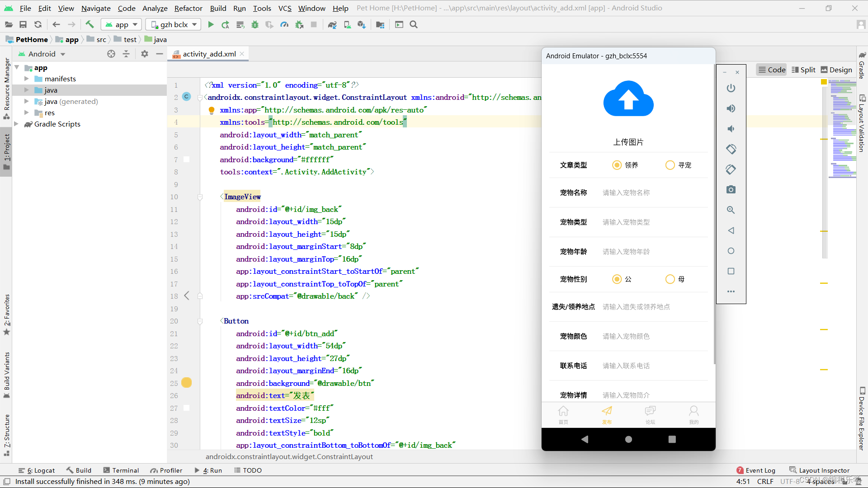Select the 领养 radio button
This screenshot has width=868, height=488.
pos(617,165)
